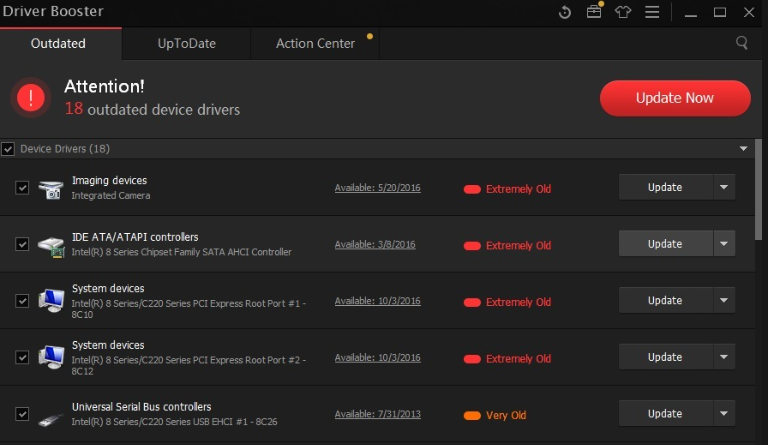Update the Integrated Camera driver
The height and width of the screenshot is (445, 768).
pyautogui.click(x=666, y=187)
